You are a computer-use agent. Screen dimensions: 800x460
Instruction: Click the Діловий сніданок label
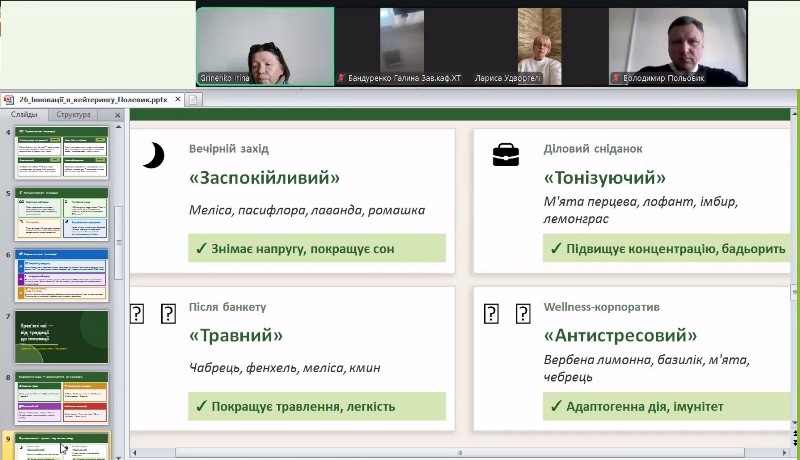593,149
